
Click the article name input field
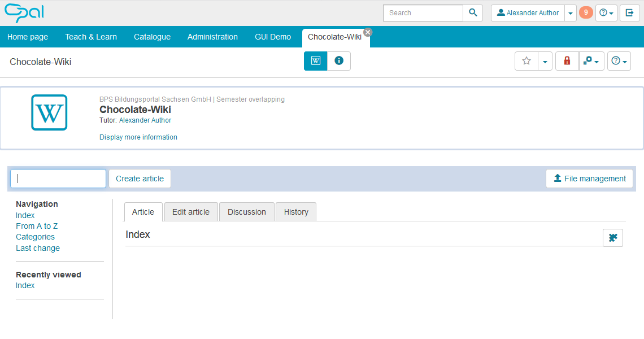coord(58,179)
